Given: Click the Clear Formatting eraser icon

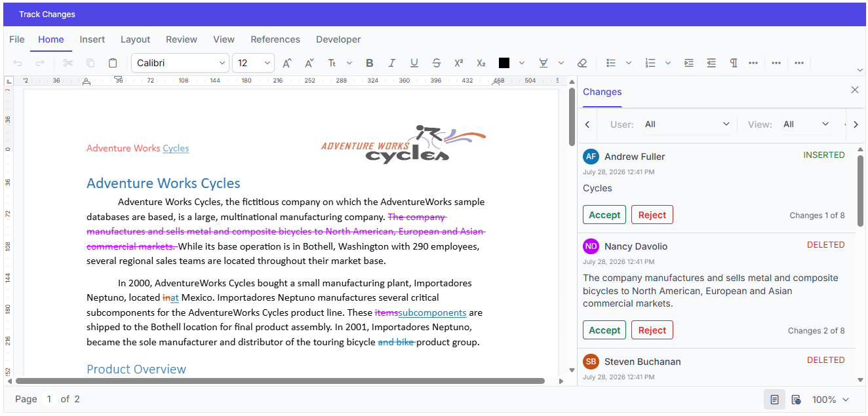Looking at the screenshot, I should click(x=582, y=63).
